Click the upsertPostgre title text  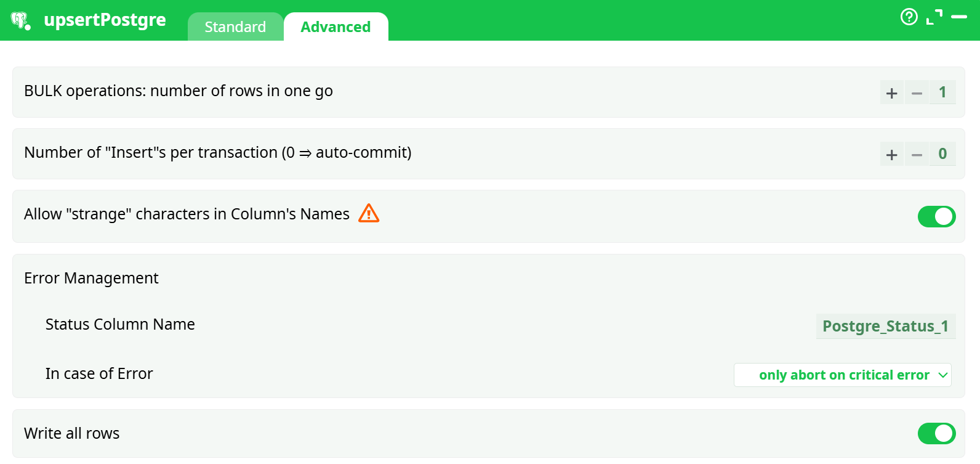tap(105, 20)
